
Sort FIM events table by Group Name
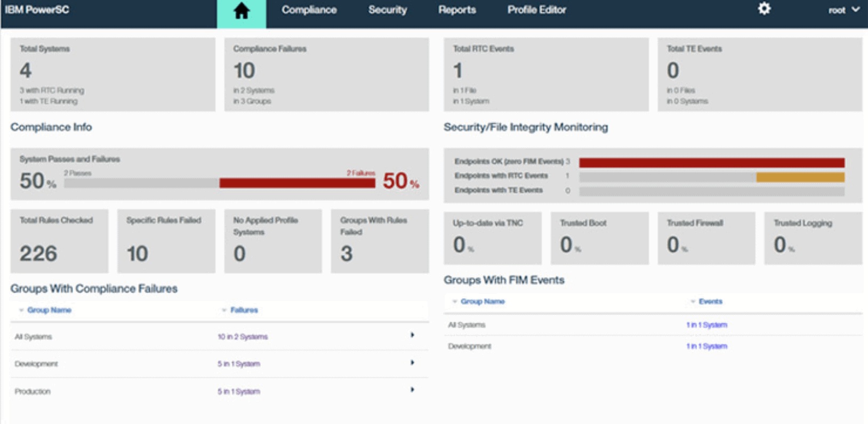(x=483, y=301)
